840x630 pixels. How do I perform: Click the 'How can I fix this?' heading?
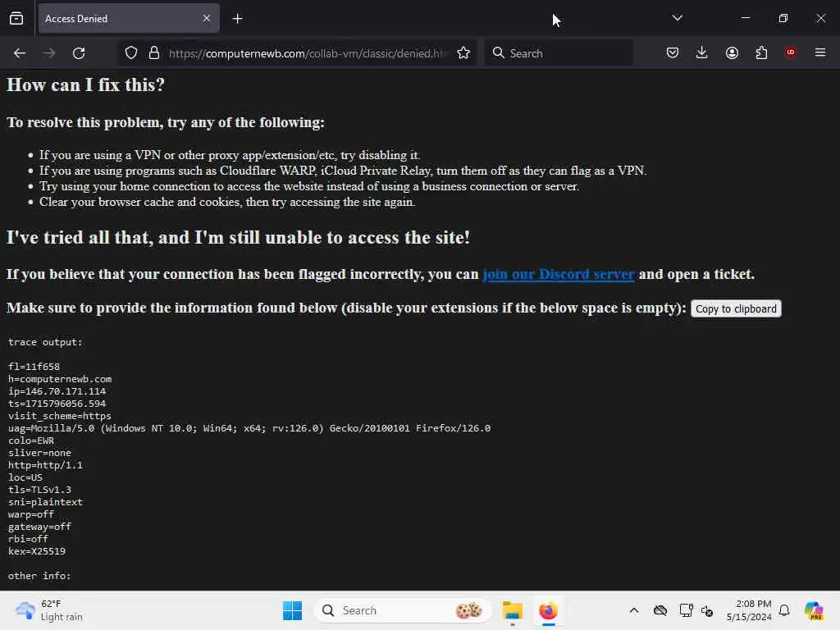point(85,84)
